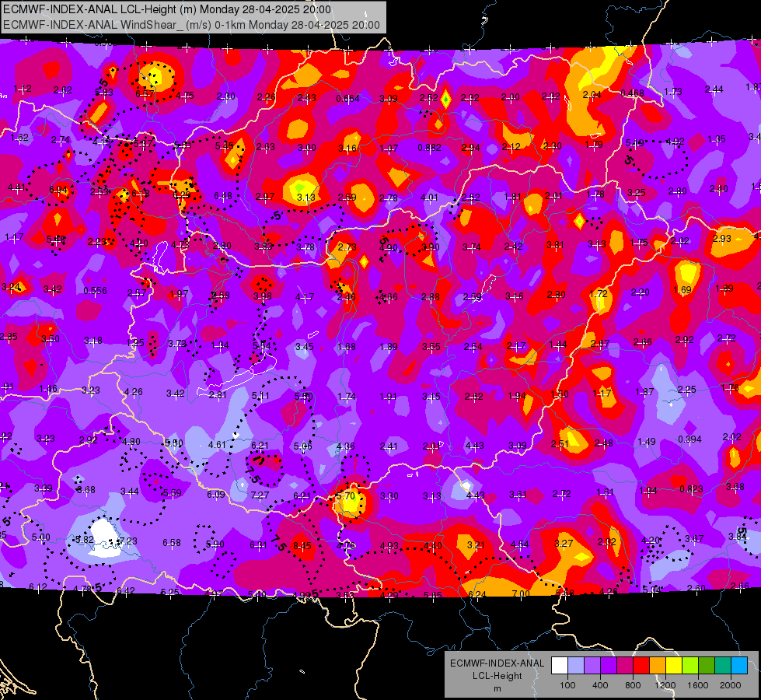Click the wind shear value '5.11'
Screen dimensions: 761x700
260,396
